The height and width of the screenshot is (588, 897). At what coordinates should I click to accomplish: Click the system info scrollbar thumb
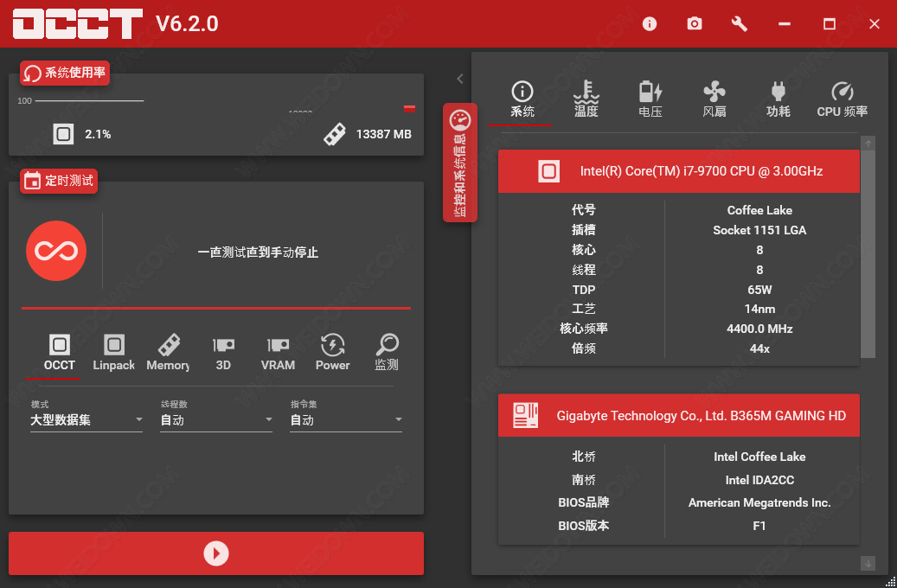(x=868, y=254)
